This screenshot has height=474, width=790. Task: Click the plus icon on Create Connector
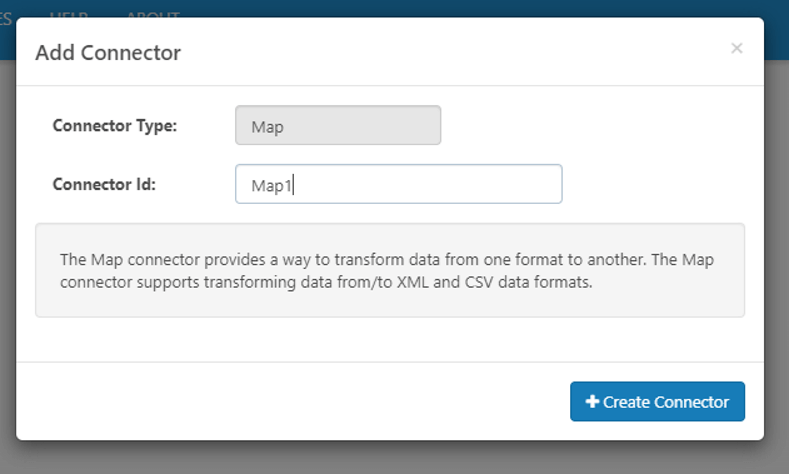[592, 401]
